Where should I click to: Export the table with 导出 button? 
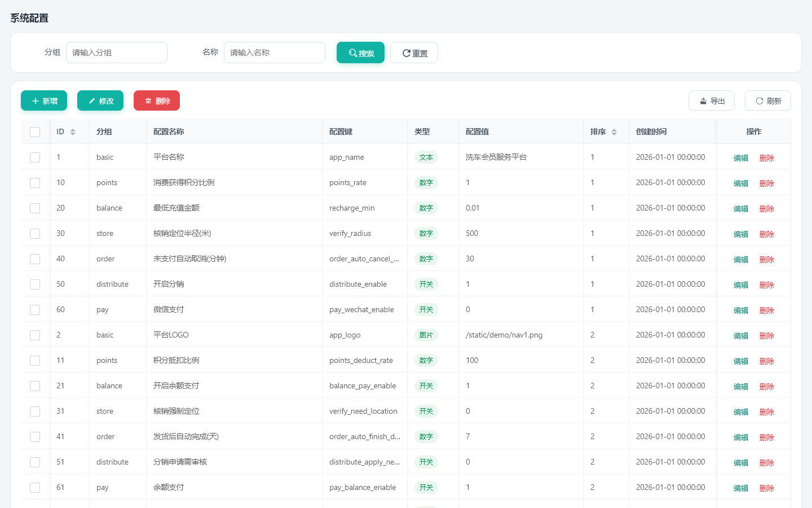point(712,100)
